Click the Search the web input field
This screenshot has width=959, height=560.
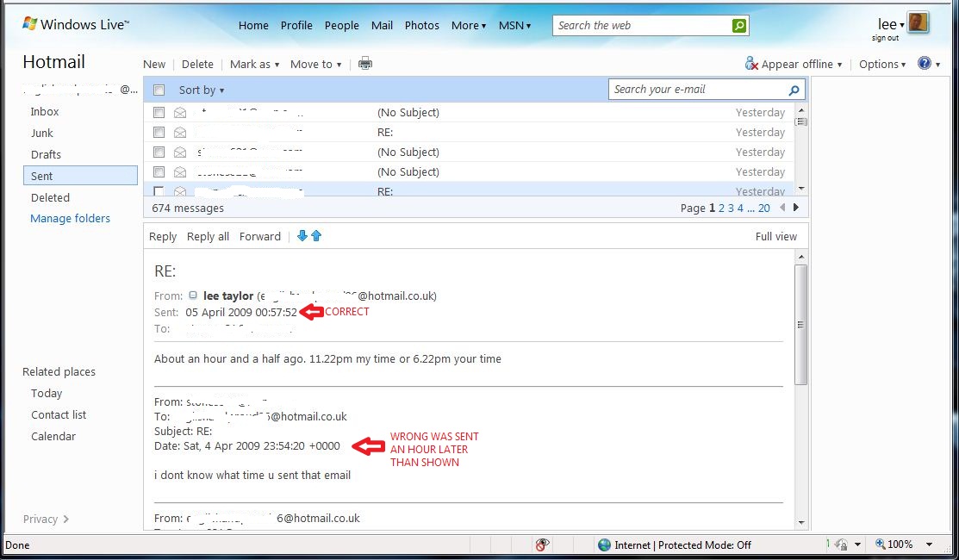pos(642,25)
